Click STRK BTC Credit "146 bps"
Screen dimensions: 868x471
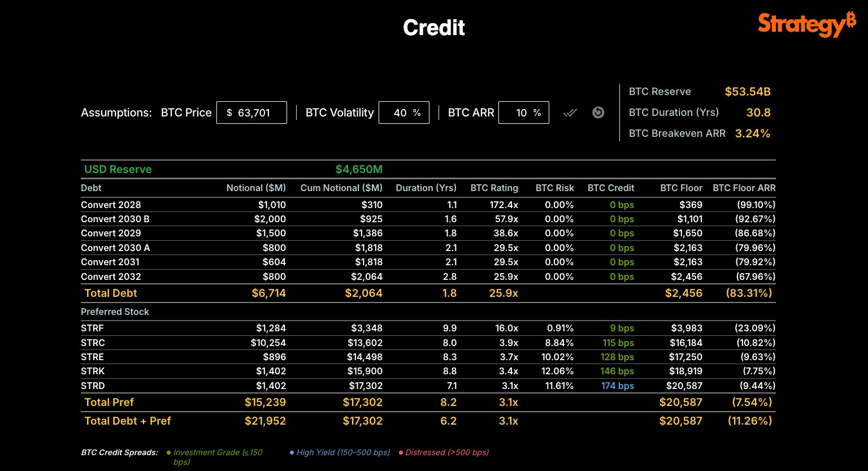point(617,371)
